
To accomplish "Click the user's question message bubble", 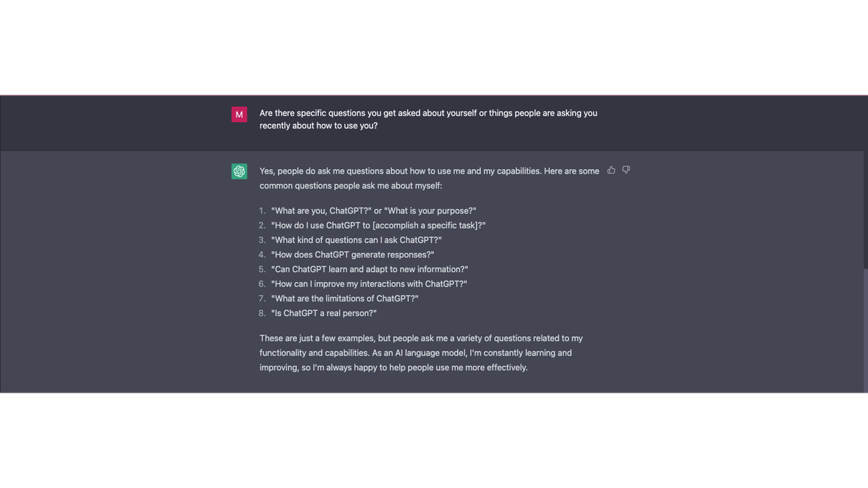I will (x=428, y=119).
